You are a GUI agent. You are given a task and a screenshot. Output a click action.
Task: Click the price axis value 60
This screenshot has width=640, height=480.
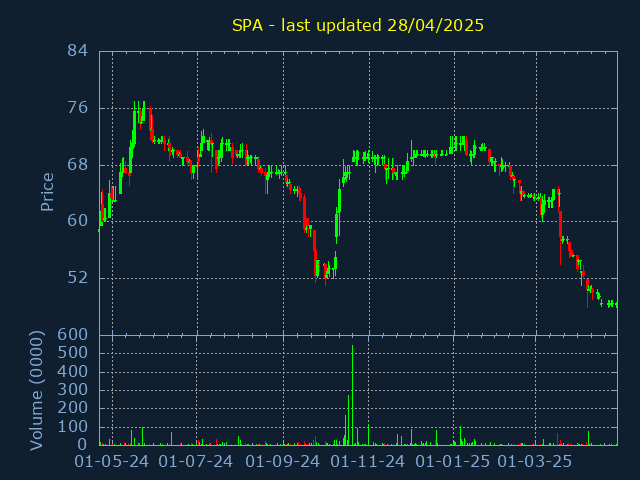click(78, 221)
